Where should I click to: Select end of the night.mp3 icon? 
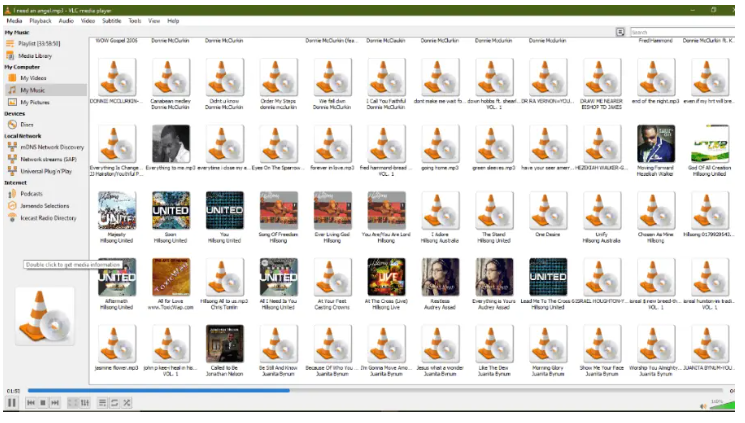[656, 77]
